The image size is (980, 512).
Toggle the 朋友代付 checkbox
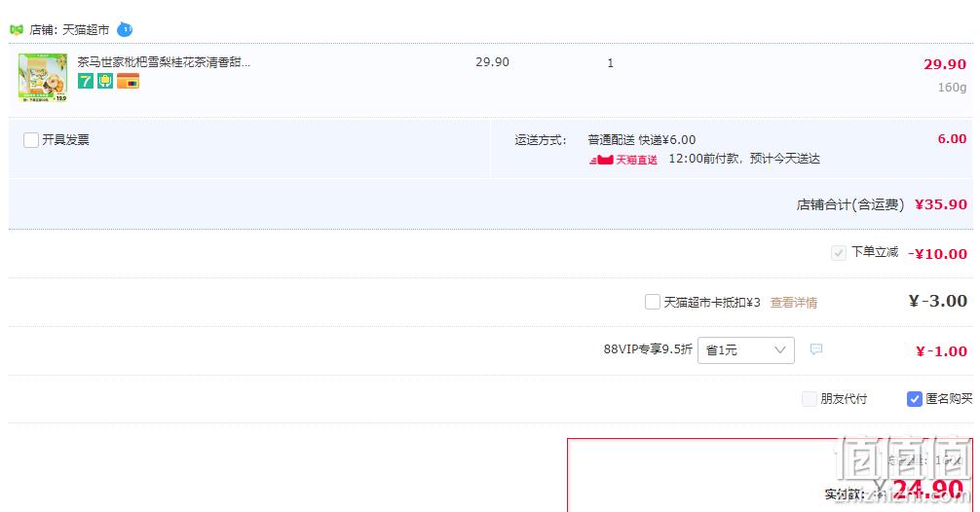[x=809, y=399]
